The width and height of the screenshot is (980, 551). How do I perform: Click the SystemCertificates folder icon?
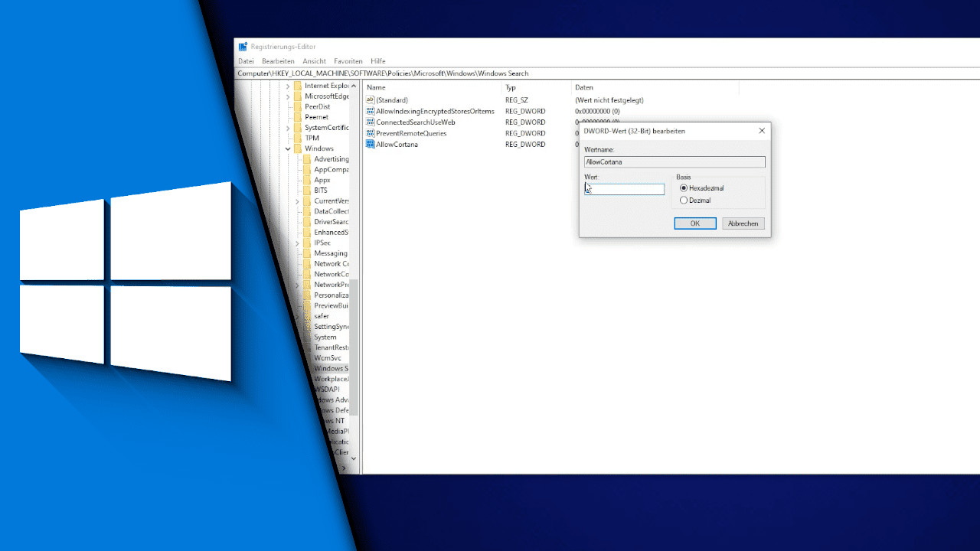click(298, 128)
